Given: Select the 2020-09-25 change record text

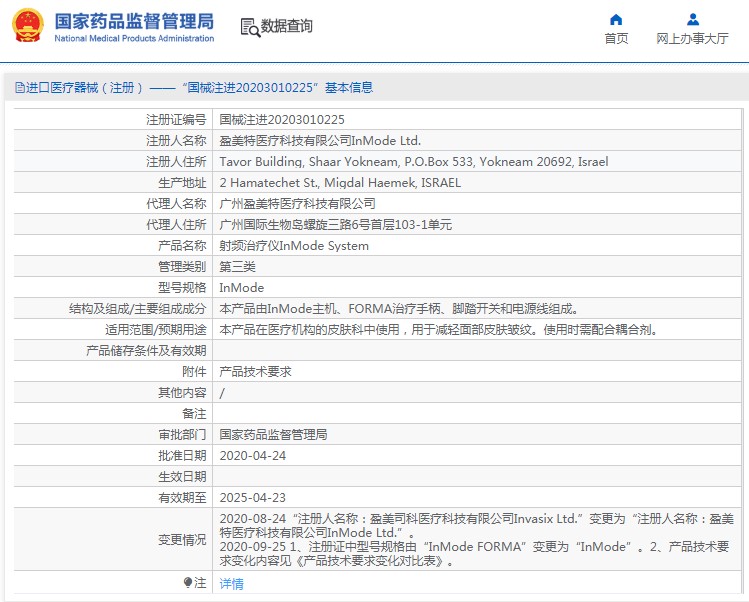Looking at the screenshot, I should tap(474, 553).
